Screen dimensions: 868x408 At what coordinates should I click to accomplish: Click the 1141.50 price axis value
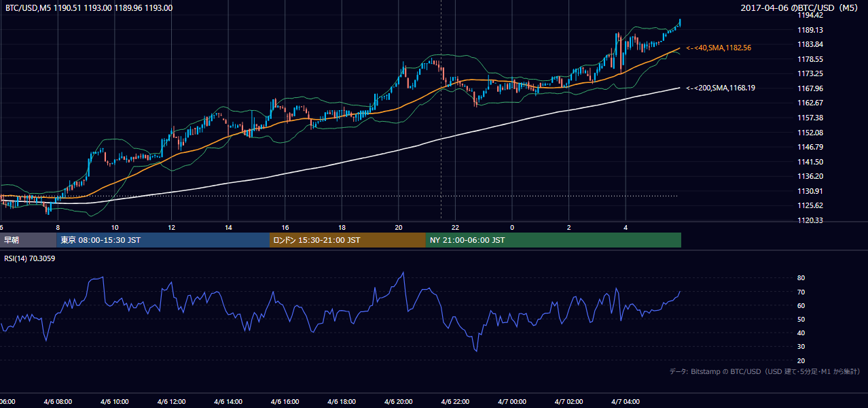(x=811, y=162)
